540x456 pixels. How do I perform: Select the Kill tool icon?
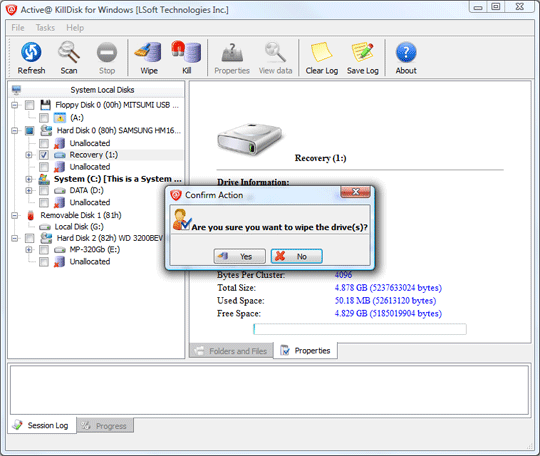[x=186, y=52]
